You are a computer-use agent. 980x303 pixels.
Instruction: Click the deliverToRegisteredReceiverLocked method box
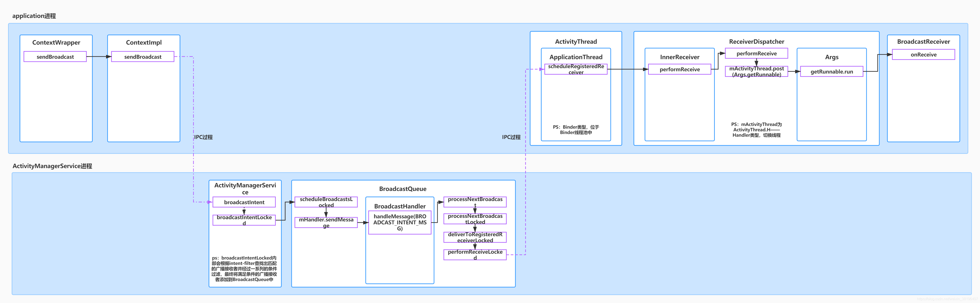click(x=475, y=237)
